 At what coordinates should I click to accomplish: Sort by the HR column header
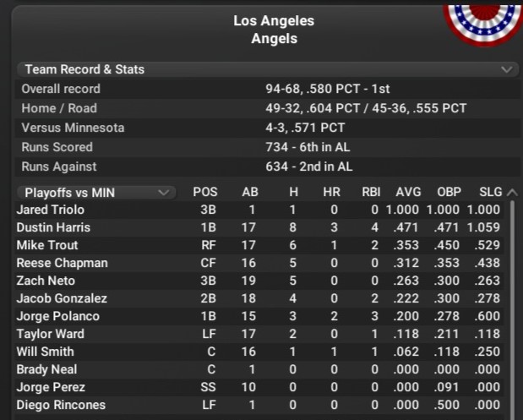point(331,192)
